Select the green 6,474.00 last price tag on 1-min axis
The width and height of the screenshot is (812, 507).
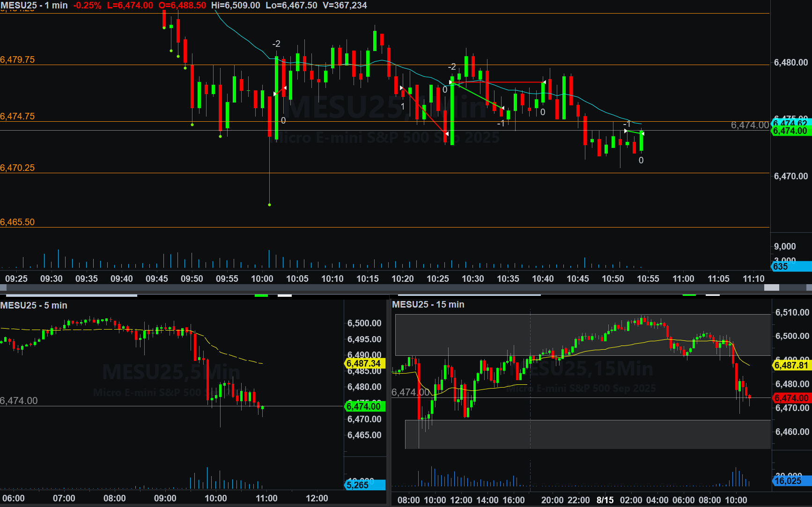[x=790, y=131]
